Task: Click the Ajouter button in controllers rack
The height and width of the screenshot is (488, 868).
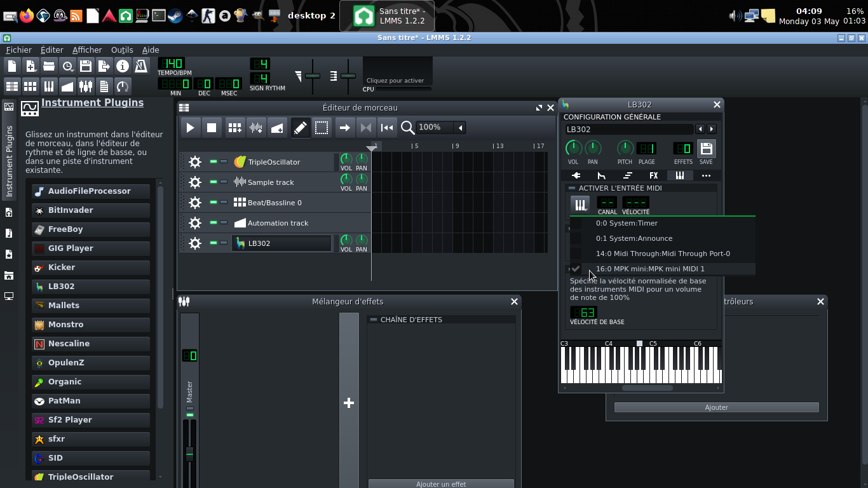Action: pos(716,407)
